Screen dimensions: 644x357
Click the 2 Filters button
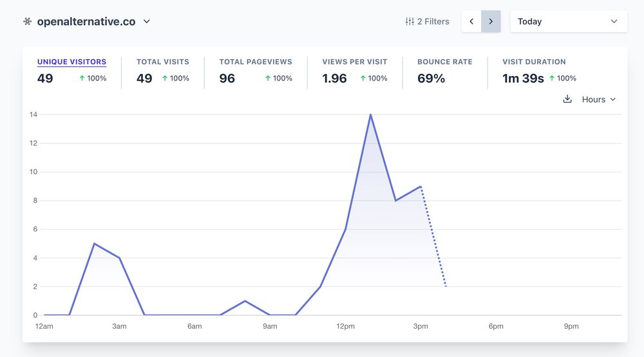[x=427, y=21]
